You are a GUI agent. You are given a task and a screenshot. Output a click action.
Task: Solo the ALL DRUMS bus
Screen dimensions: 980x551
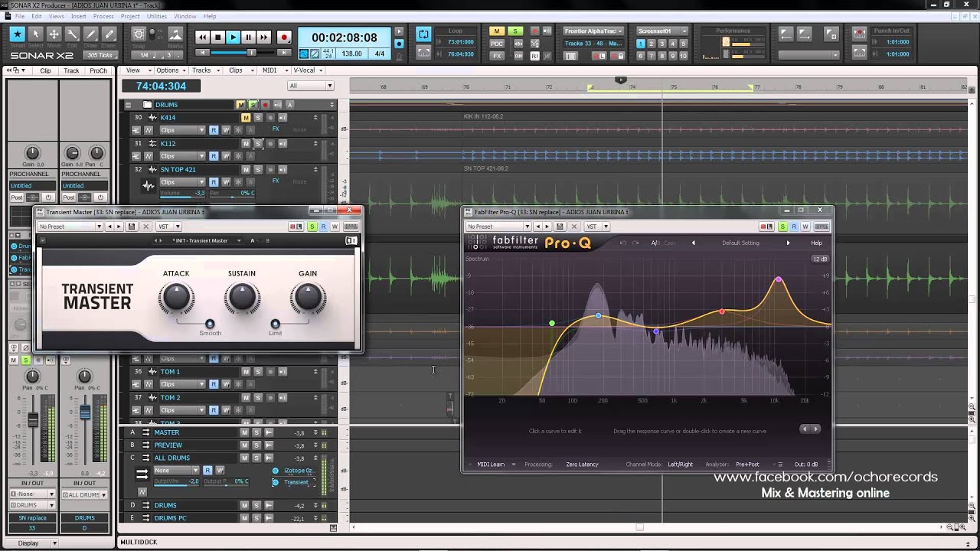(x=256, y=458)
